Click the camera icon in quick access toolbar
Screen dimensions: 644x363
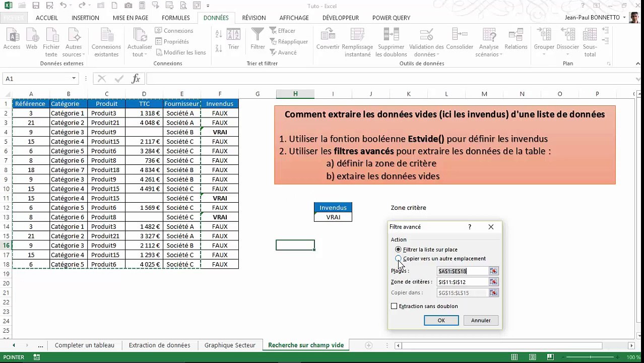tap(128, 6)
